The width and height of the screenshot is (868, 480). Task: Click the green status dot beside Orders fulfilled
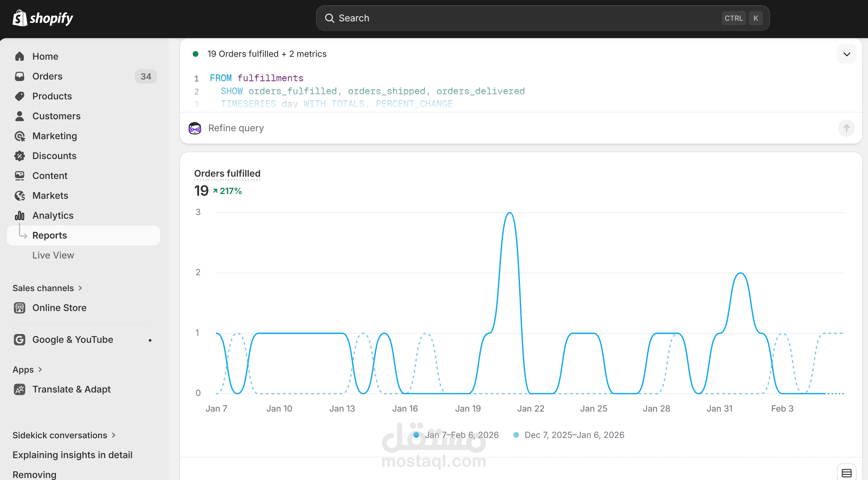pos(196,54)
